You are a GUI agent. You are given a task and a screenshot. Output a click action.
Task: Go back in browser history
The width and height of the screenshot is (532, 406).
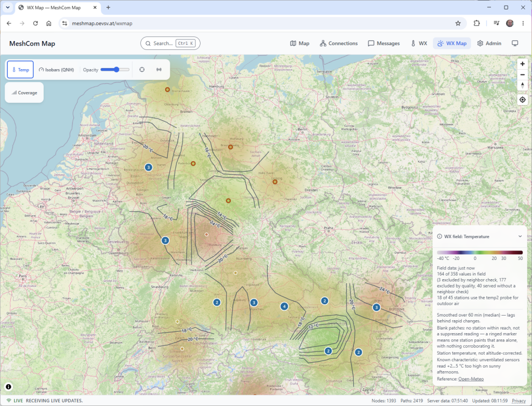(9, 23)
